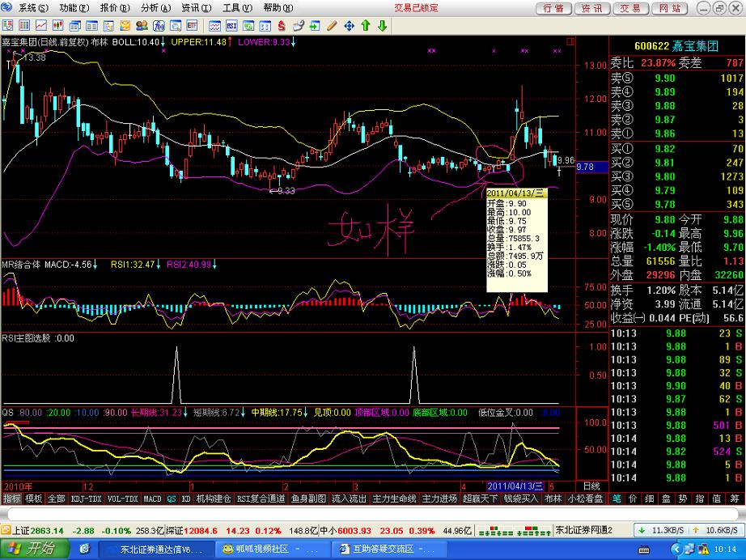Select the pencil drawing tool icon

[x=332, y=26]
